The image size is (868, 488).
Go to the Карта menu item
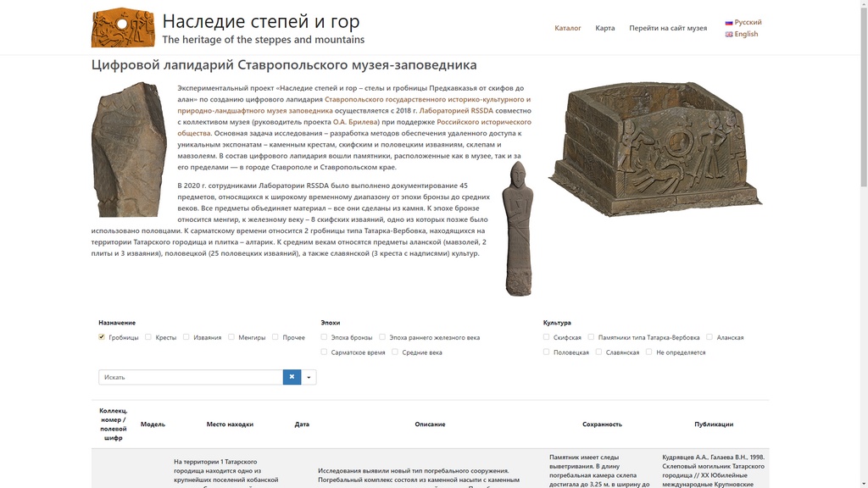click(x=604, y=28)
